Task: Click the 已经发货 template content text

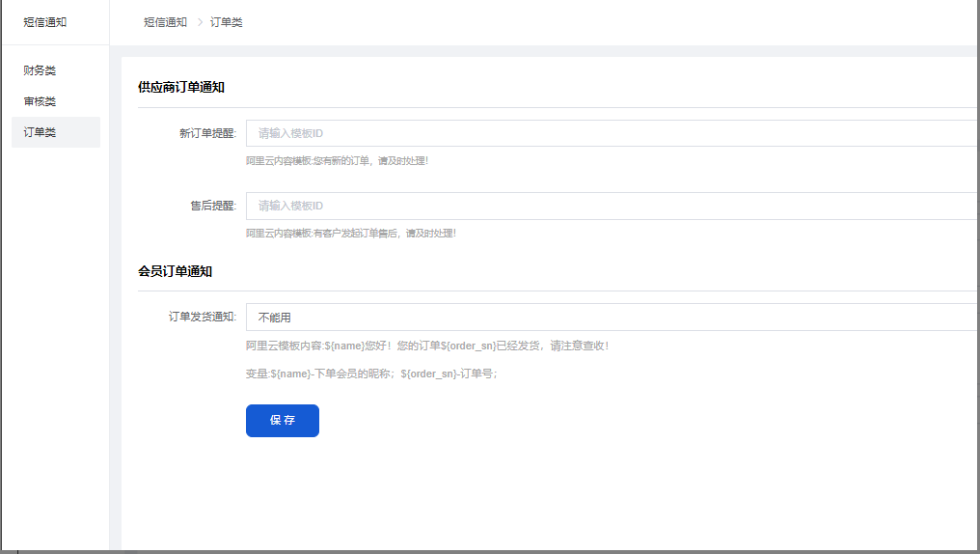Action: tap(427, 346)
